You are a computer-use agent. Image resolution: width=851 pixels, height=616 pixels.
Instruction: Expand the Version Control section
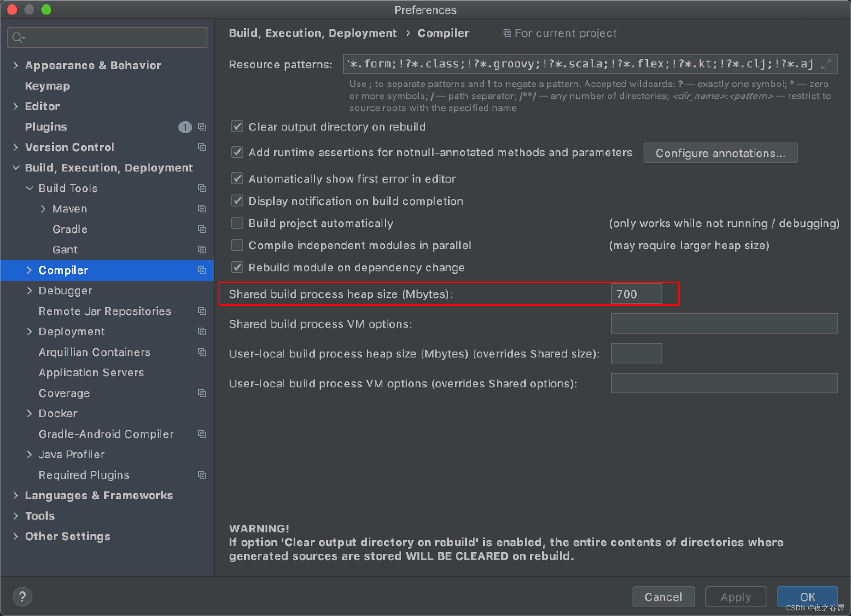[x=16, y=147]
